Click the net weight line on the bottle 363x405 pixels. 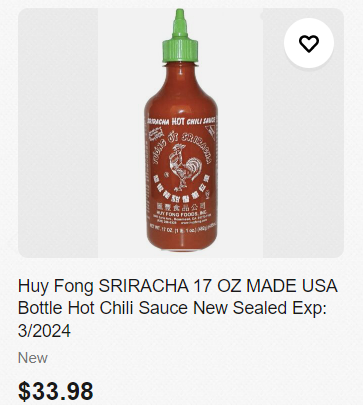pyautogui.click(x=182, y=228)
